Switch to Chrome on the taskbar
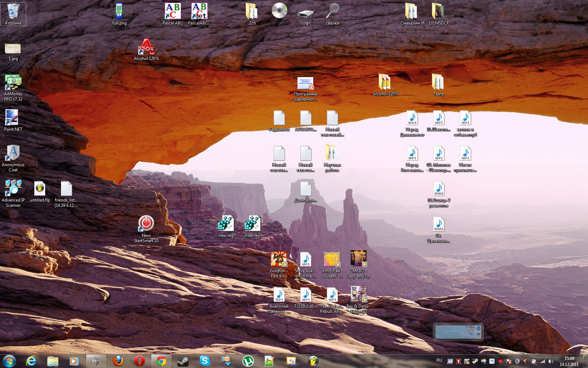This screenshot has height=368, width=588. pos(161,361)
